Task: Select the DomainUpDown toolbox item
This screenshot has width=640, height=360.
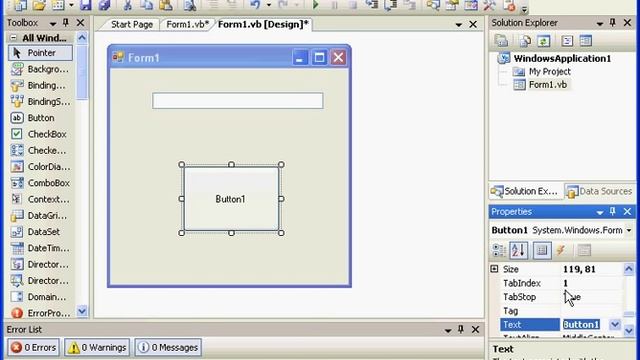Action: (40, 297)
